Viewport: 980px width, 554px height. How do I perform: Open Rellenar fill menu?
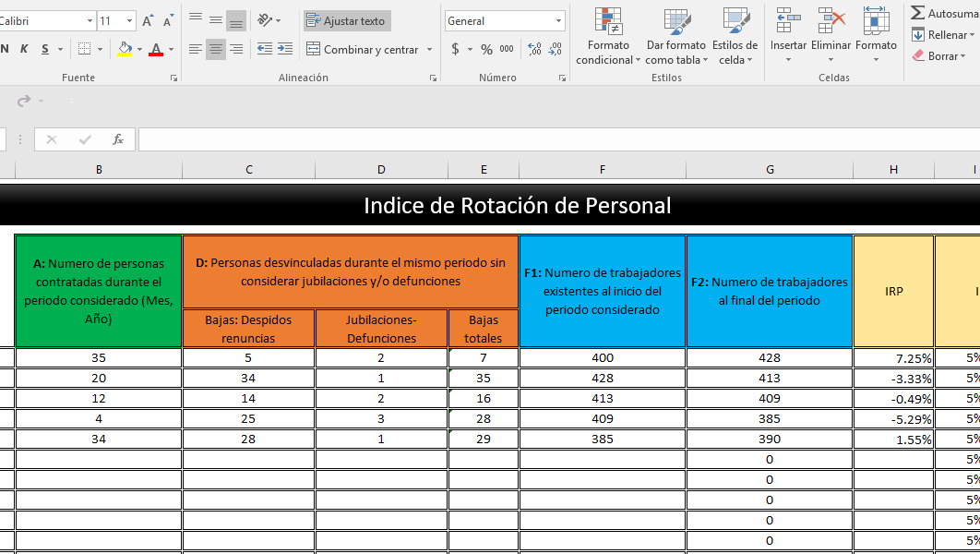tap(943, 35)
